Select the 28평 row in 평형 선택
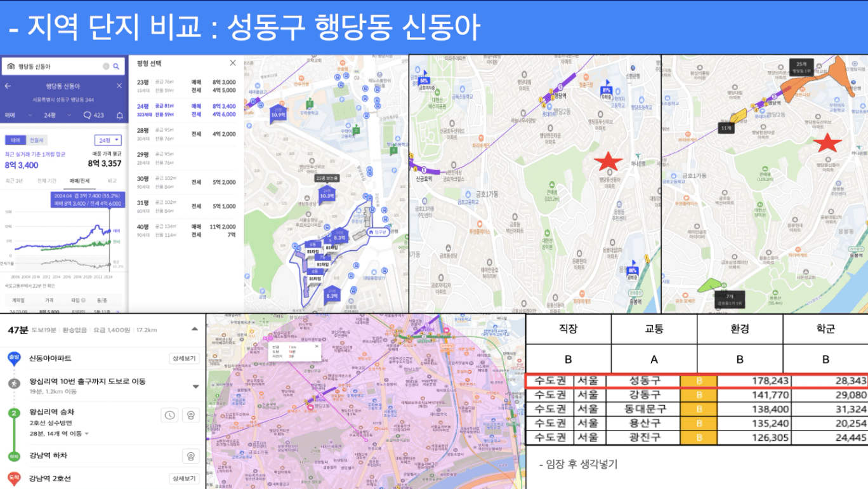This screenshot has width=868, height=489. [x=187, y=134]
